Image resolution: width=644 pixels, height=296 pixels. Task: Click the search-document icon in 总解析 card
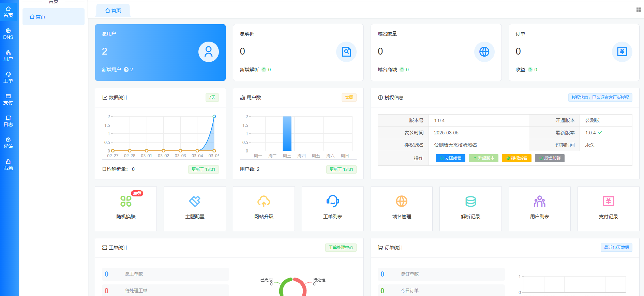click(346, 52)
